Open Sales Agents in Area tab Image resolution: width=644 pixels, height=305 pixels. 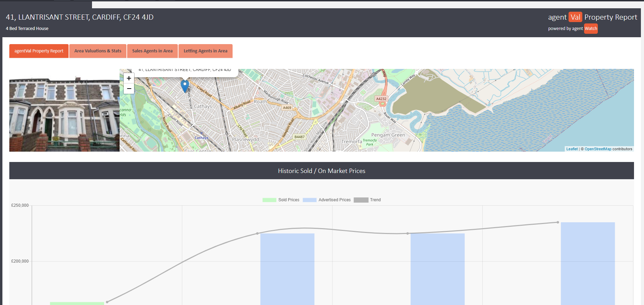pyautogui.click(x=152, y=51)
